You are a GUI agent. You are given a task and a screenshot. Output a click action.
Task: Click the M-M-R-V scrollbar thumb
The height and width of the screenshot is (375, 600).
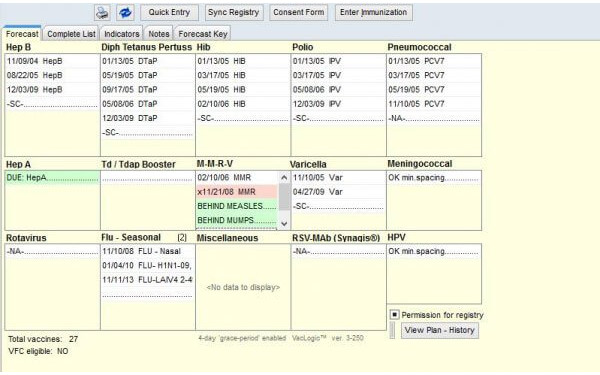pyautogui.click(x=284, y=197)
